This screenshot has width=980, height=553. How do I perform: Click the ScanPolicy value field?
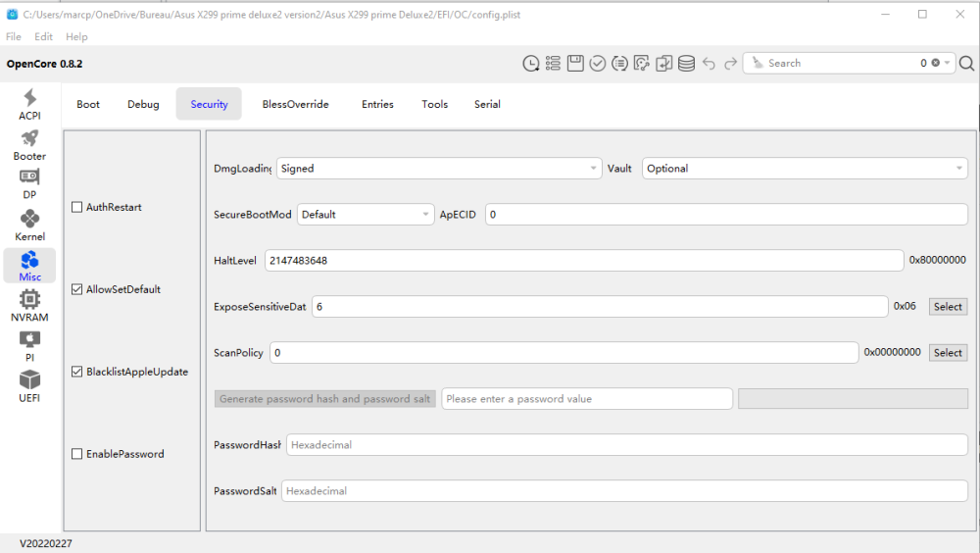pos(563,353)
